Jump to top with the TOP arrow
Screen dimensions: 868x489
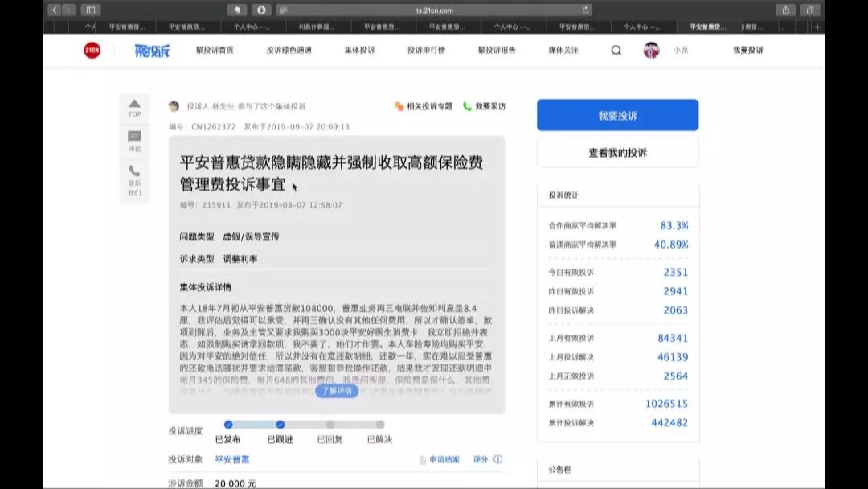pos(134,108)
